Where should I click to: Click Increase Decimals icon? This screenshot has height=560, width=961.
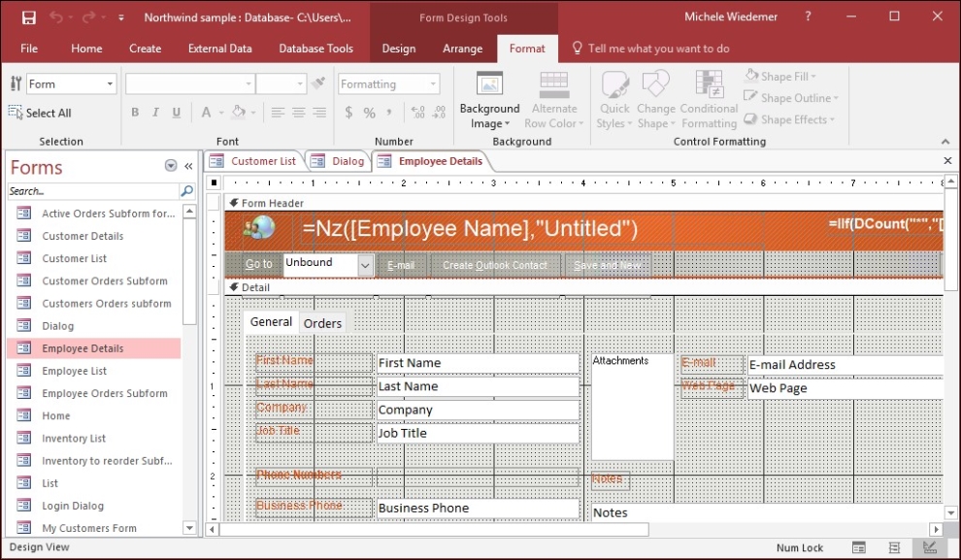(418, 113)
